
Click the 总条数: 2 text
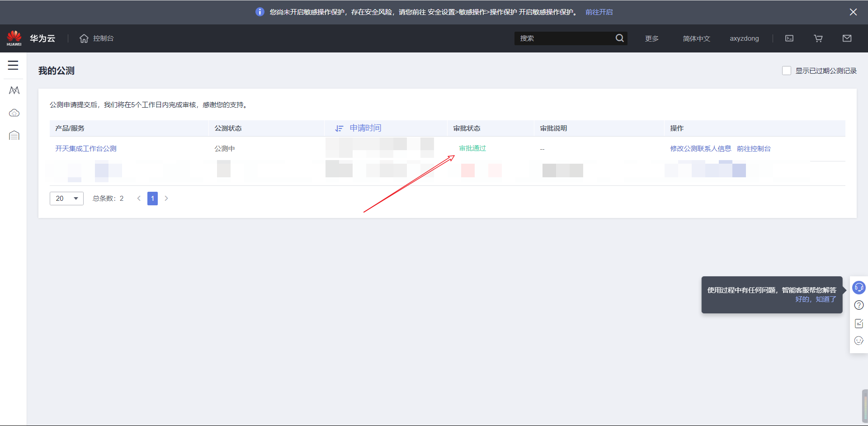[x=108, y=198]
